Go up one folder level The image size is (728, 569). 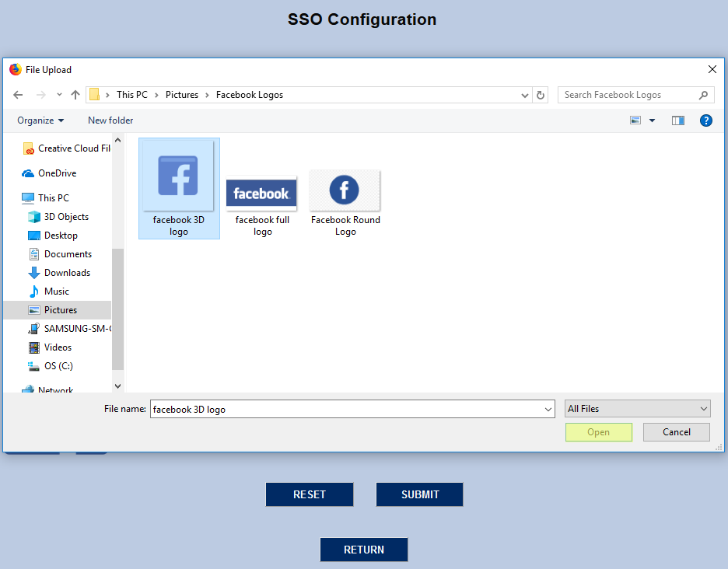tap(75, 94)
